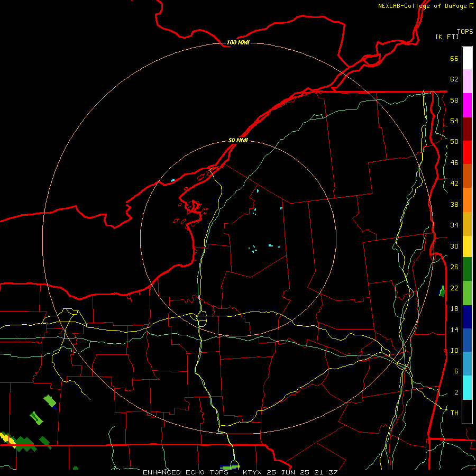
Task: Click the TOPS legend title
Action: (465, 32)
